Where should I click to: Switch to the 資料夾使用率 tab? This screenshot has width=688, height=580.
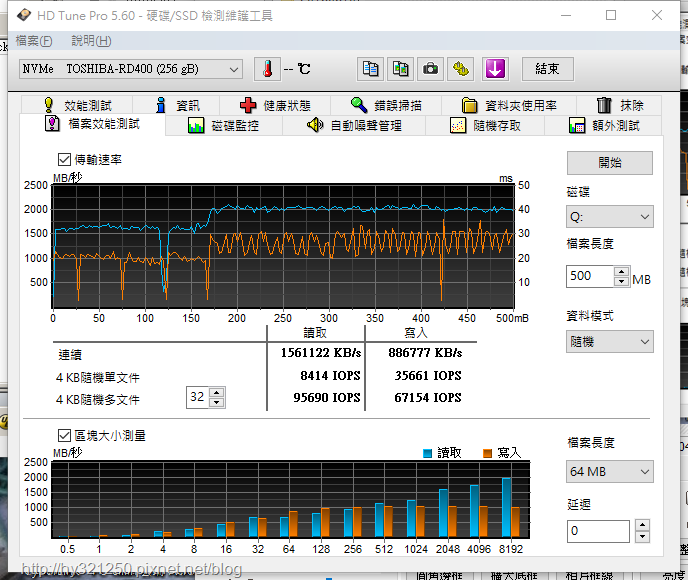tap(509, 105)
